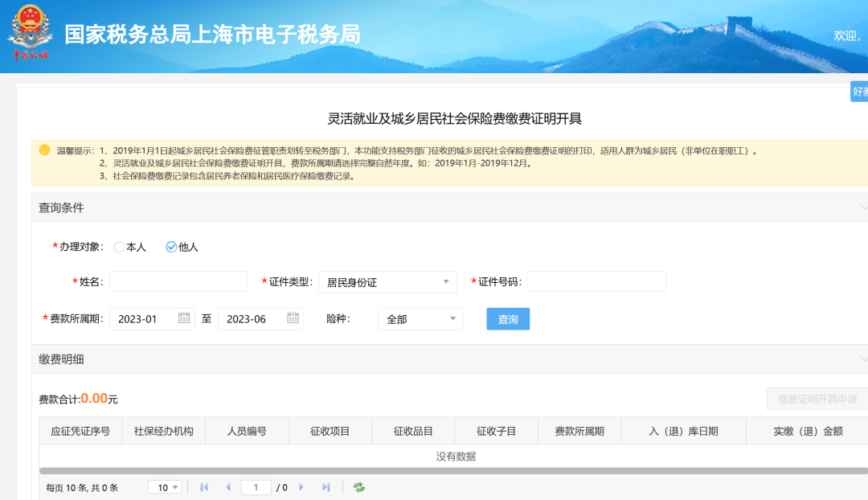The height and width of the screenshot is (500, 868).
Task: Open the 险种 dropdown
Action: coord(420,319)
